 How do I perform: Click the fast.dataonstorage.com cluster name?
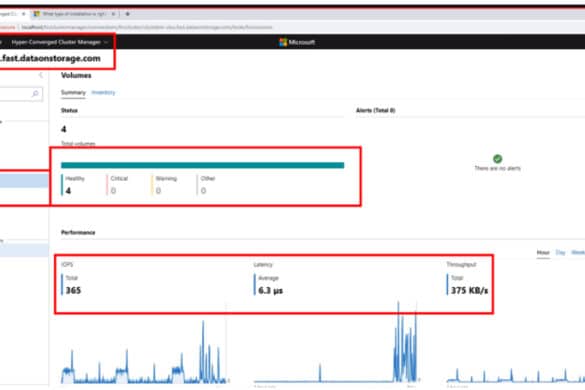click(x=51, y=59)
